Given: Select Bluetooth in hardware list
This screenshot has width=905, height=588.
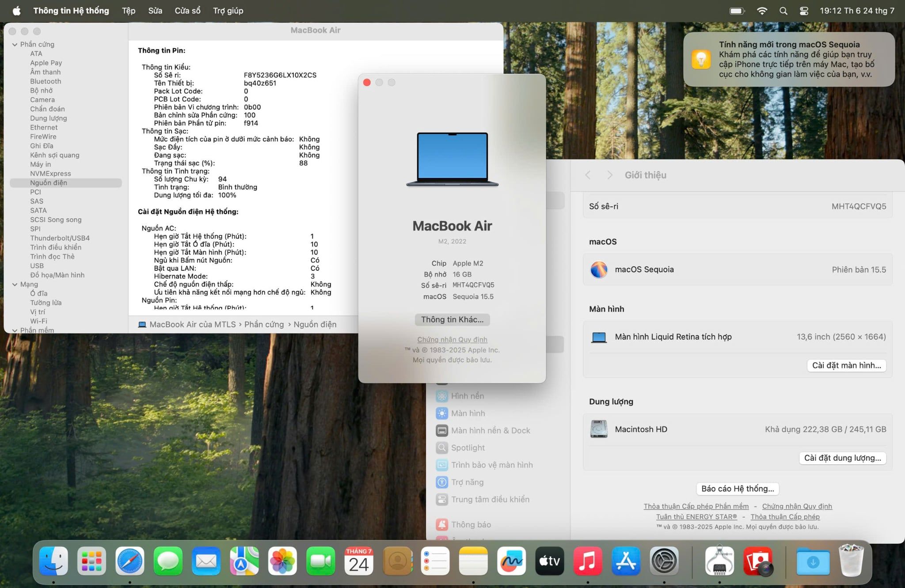Looking at the screenshot, I should click(46, 81).
